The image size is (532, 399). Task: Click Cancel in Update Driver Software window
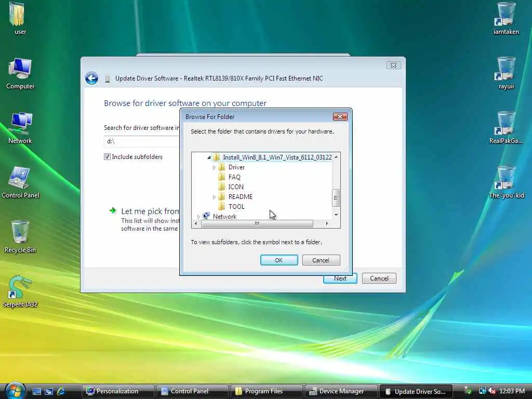[x=379, y=278]
